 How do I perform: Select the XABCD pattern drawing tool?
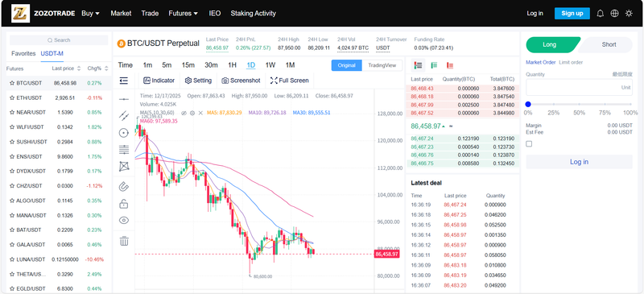pyautogui.click(x=124, y=166)
